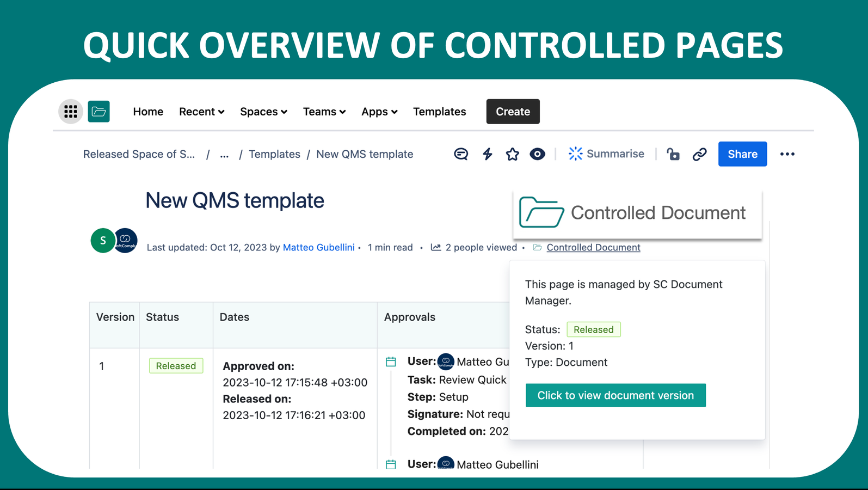
Task: Expand the Teams dropdown
Action: [324, 112]
